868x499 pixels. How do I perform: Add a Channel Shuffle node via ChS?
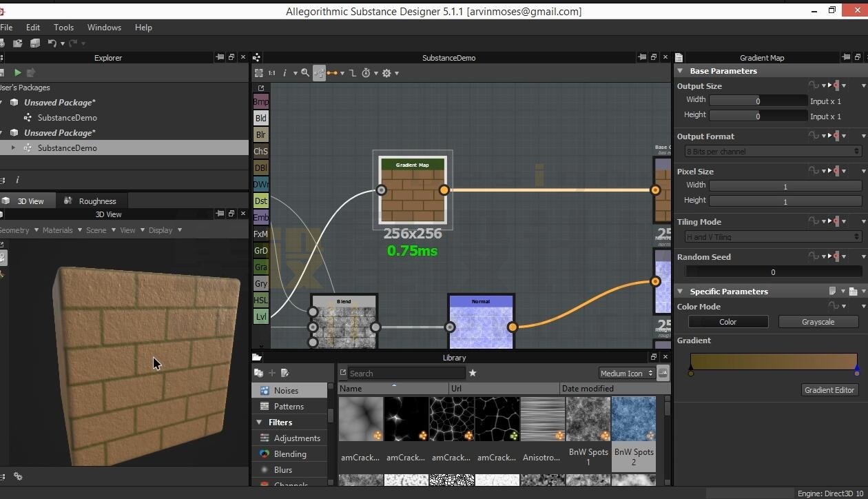260,151
